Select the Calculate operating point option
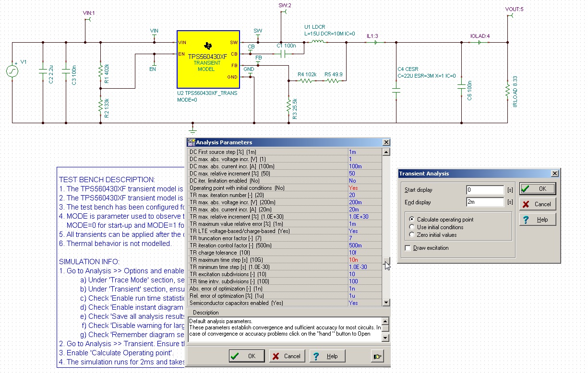 point(412,219)
